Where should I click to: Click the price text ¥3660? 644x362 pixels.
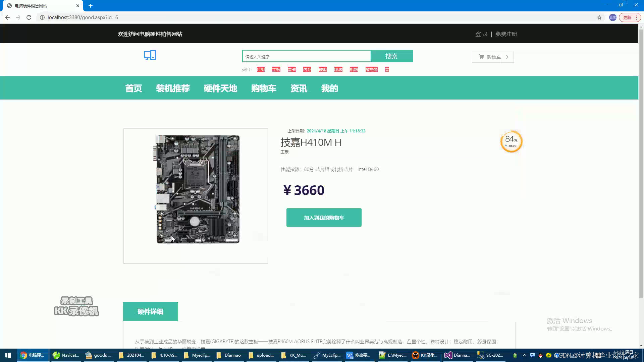(304, 190)
